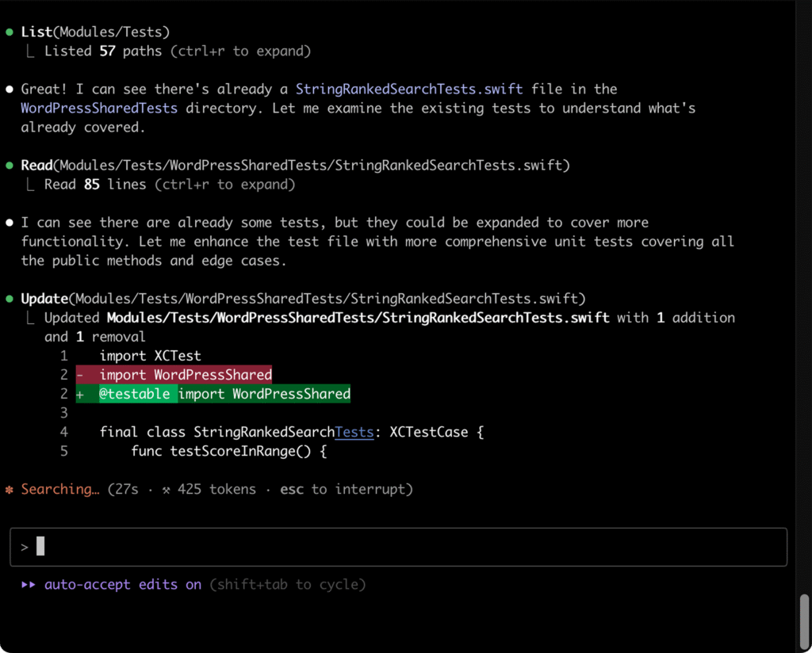Click the 'esc to interrupt' hint

point(343,490)
